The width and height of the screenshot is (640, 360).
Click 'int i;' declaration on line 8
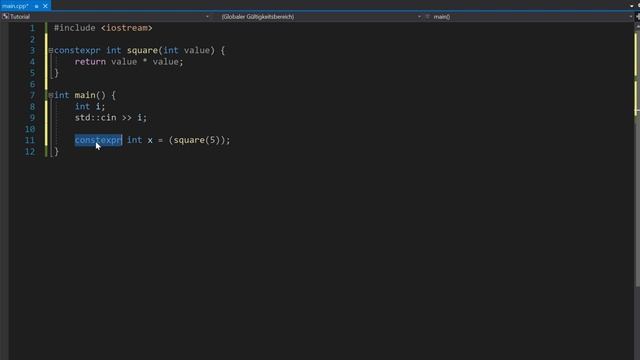pos(90,107)
